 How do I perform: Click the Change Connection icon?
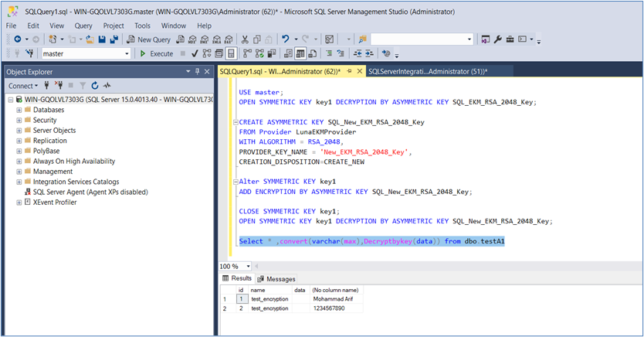coord(29,53)
